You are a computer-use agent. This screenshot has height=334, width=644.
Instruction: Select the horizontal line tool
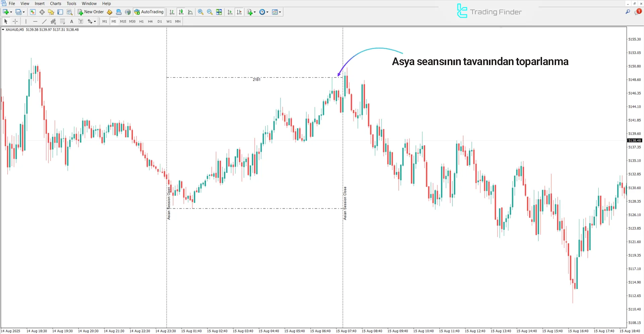tap(35, 21)
